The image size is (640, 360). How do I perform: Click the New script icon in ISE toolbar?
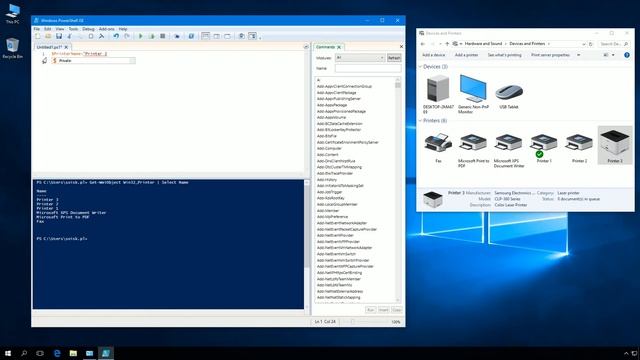pyautogui.click(x=38, y=36)
